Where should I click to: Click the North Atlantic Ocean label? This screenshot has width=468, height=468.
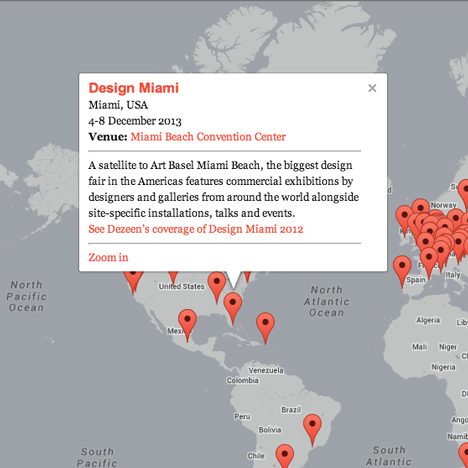click(326, 301)
